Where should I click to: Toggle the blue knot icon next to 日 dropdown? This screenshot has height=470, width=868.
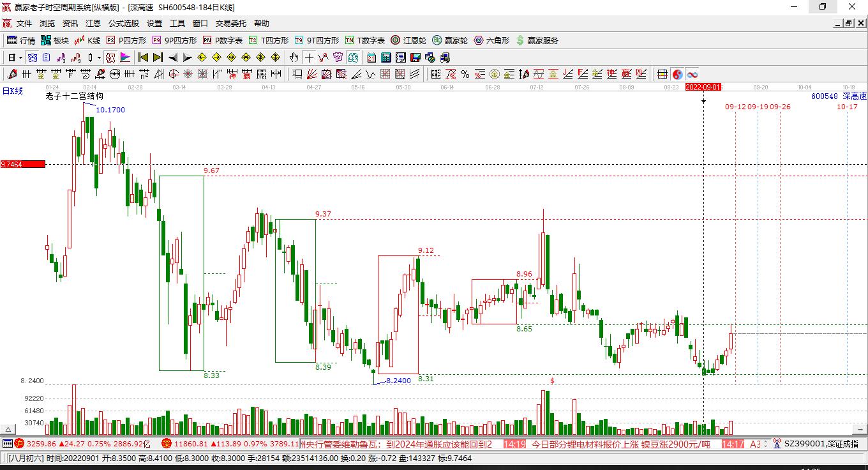(x=33, y=57)
